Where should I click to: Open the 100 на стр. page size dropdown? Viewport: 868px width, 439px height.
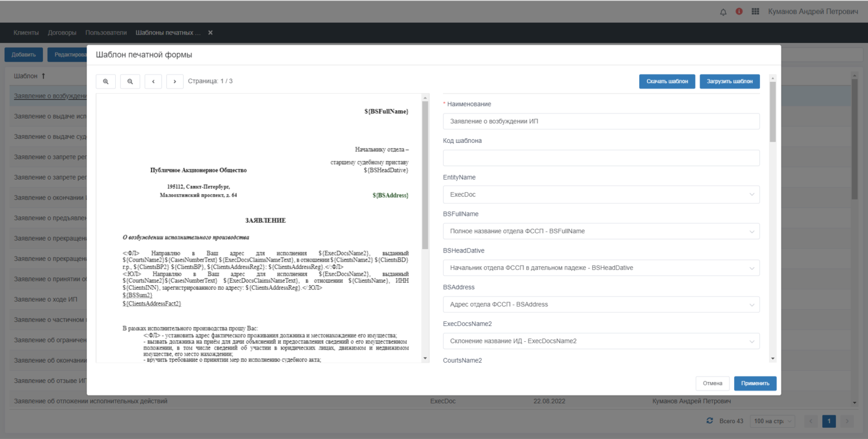tap(772, 421)
